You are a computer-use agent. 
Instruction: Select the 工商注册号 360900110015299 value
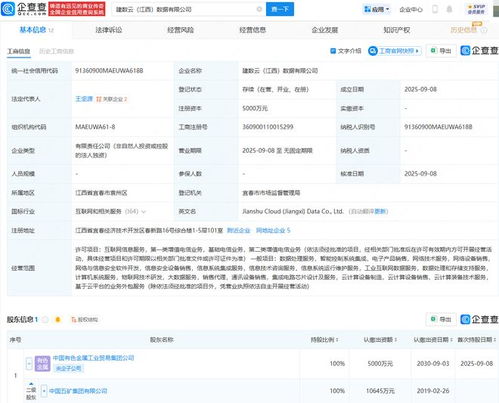click(x=268, y=127)
